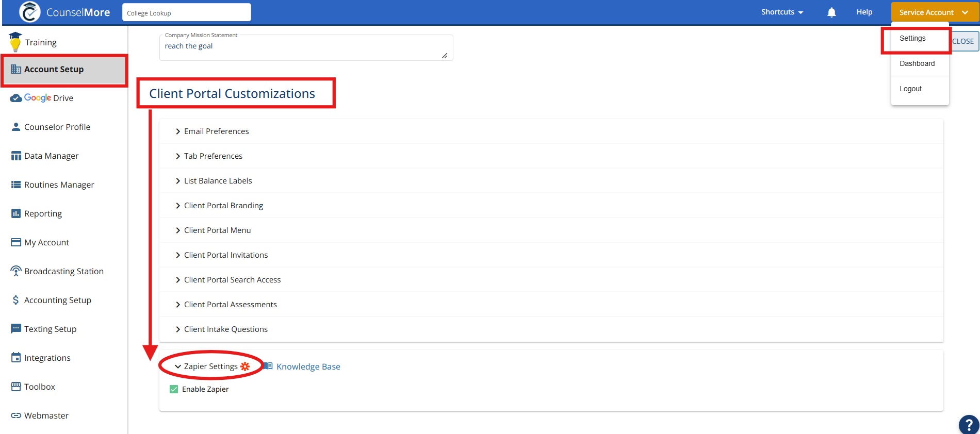
Task: Open Account Setup in sidebar
Action: pyautogui.click(x=64, y=69)
